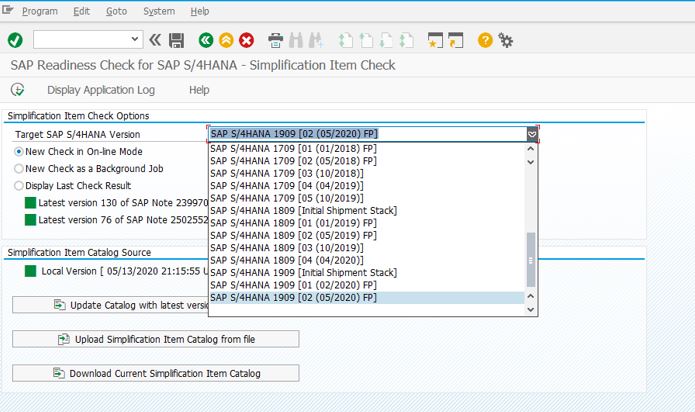Click the version list scrollbar thumb
This screenshot has width=695, height=412.
click(x=531, y=260)
